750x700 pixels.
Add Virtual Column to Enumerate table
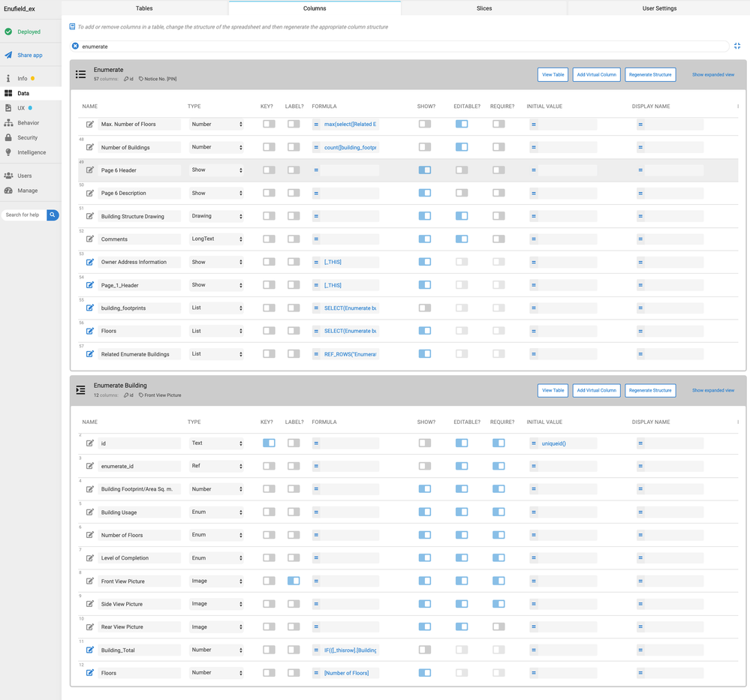tap(596, 74)
